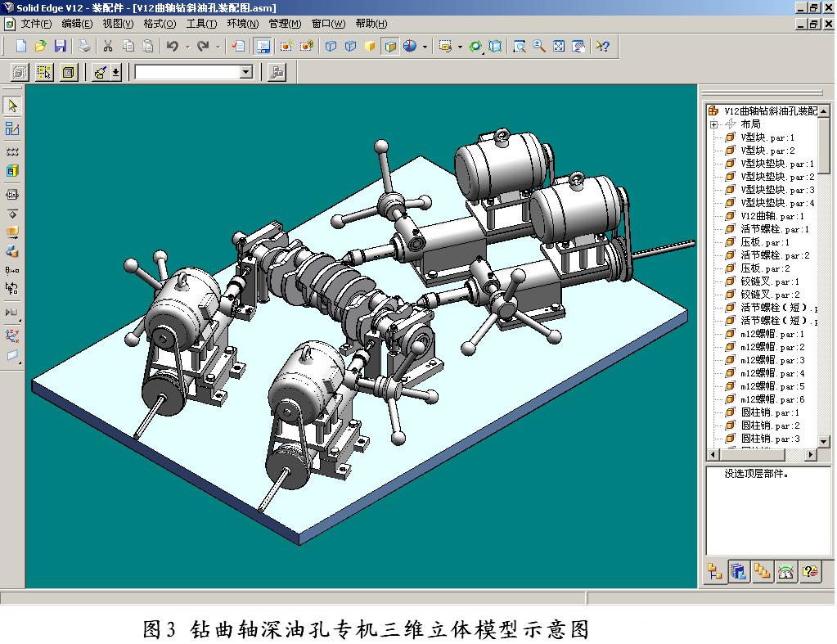Select the arrow Select tool

click(x=12, y=106)
